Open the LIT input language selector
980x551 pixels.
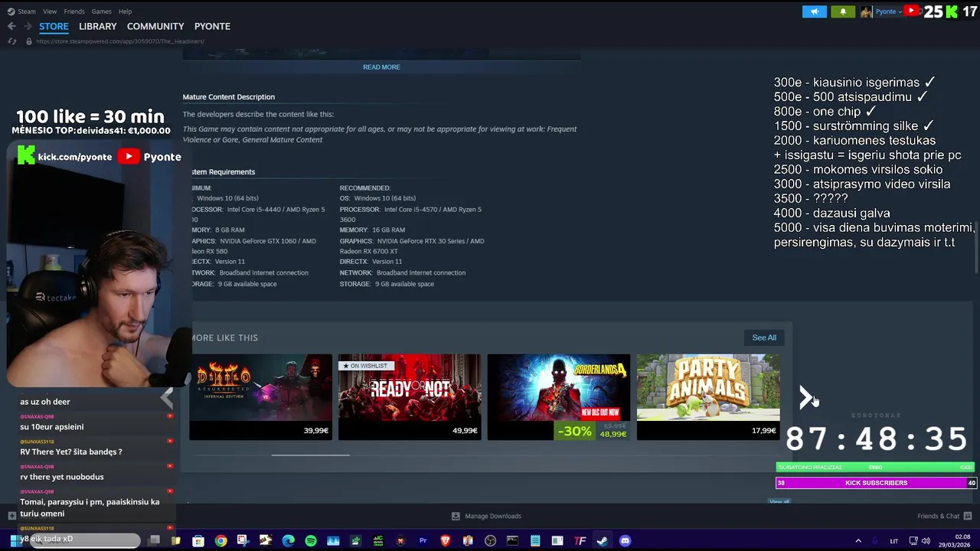tap(893, 541)
